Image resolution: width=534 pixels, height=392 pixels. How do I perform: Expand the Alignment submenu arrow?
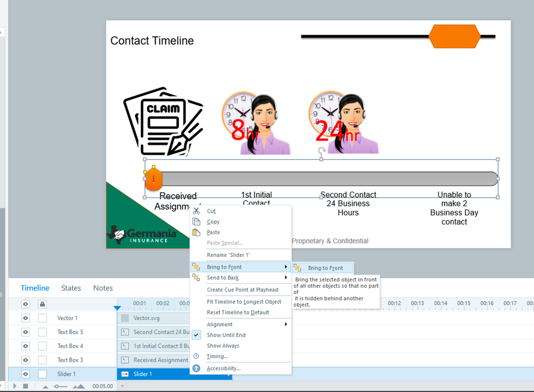click(x=286, y=324)
